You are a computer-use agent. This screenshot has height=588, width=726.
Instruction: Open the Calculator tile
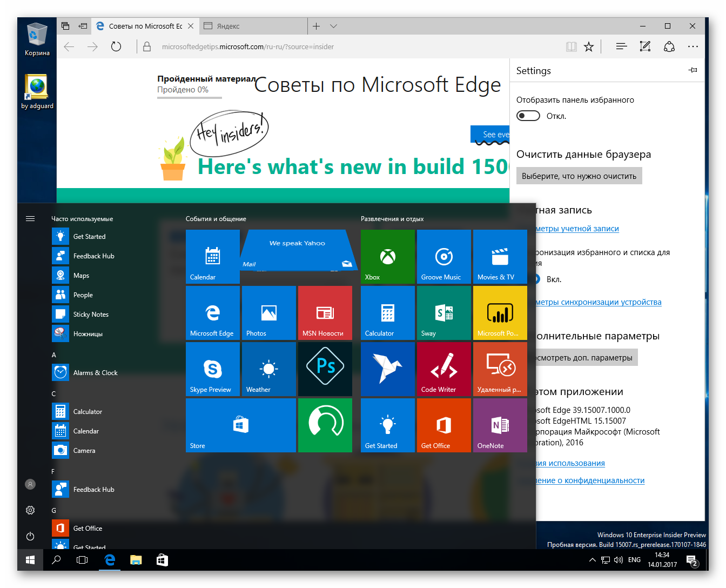[388, 313]
